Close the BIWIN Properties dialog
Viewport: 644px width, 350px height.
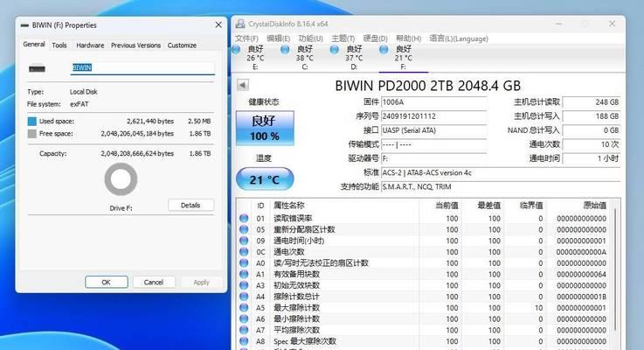tap(218, 25)
